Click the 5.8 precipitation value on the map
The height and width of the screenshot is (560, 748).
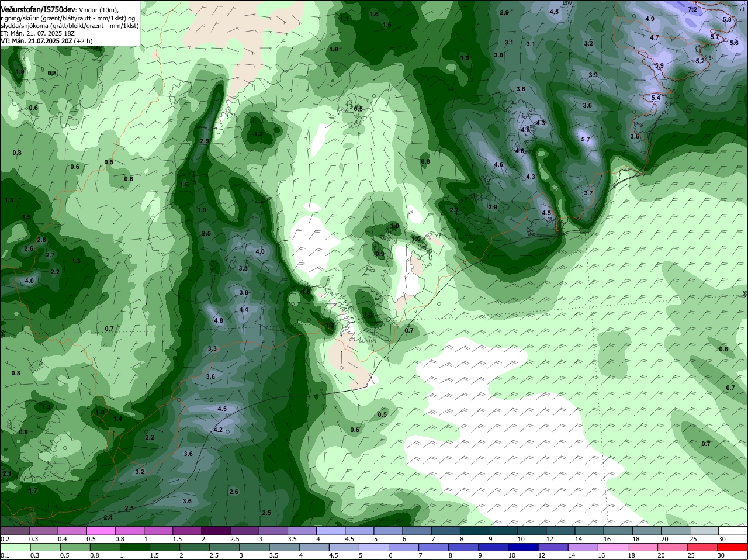coord(727,19)
